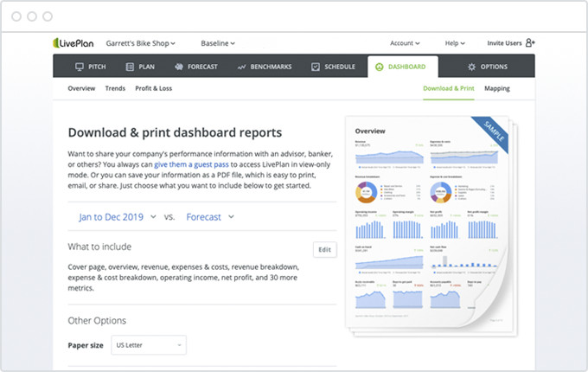Open the Options tab

coord(488,67)
